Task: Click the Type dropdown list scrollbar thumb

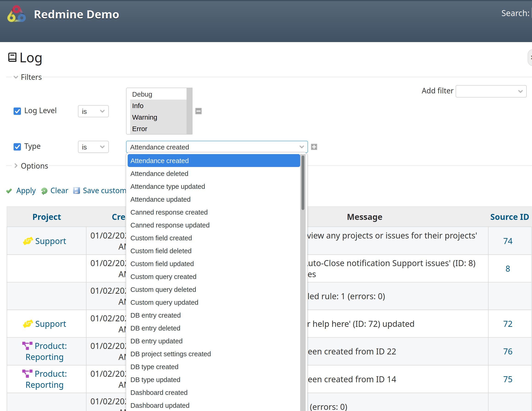Action: click(x=303, y=183)
